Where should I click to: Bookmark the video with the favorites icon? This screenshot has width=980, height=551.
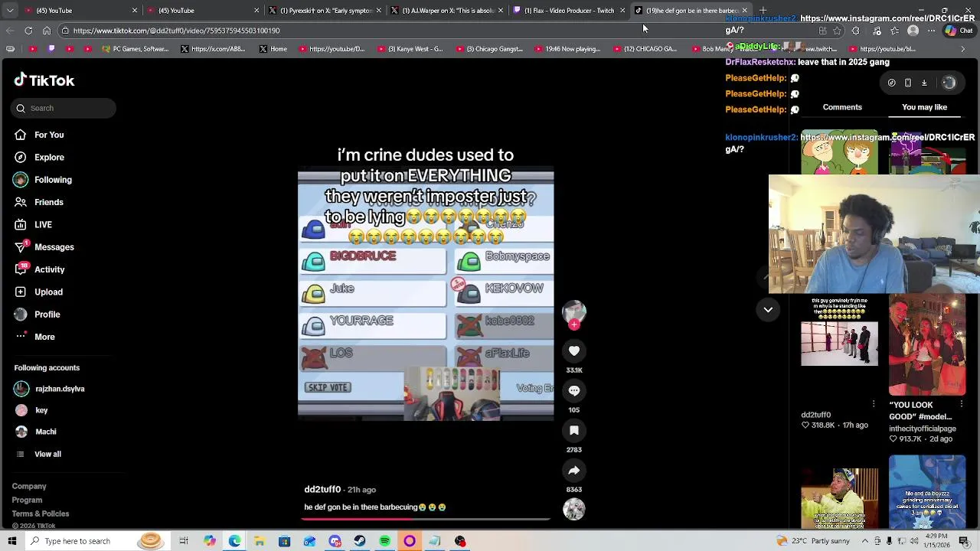tap(574, 430)
